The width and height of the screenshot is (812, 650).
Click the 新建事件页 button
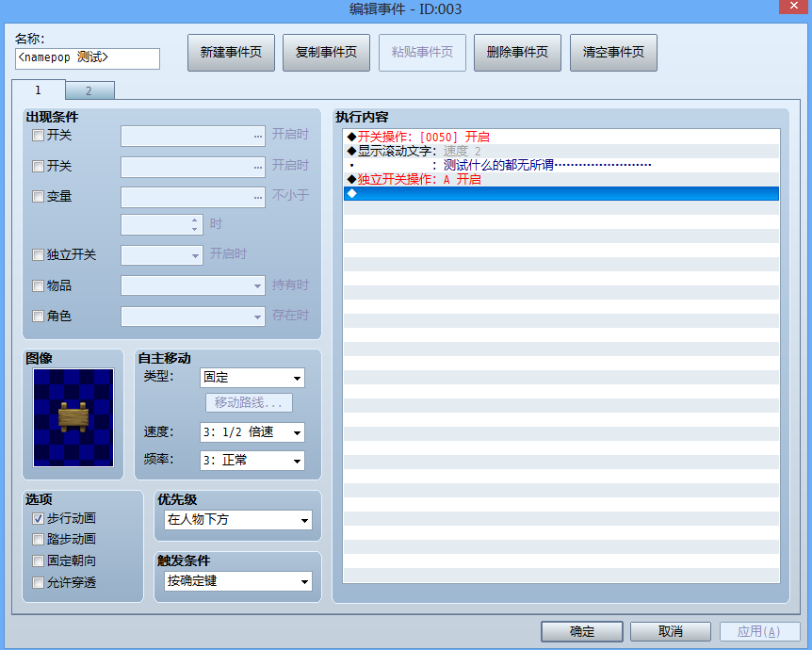[231, 53]
